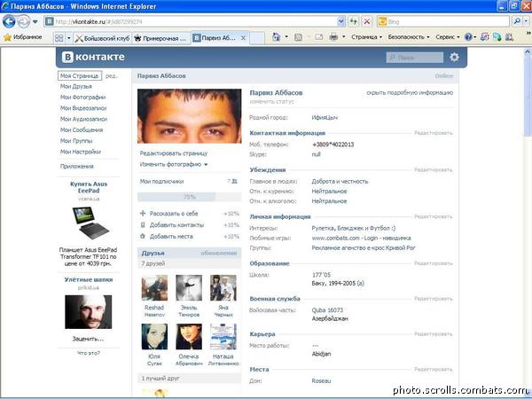Open friend Reshad's thumbnail
This screenshot has height=399, width=532.
point(154,287)
